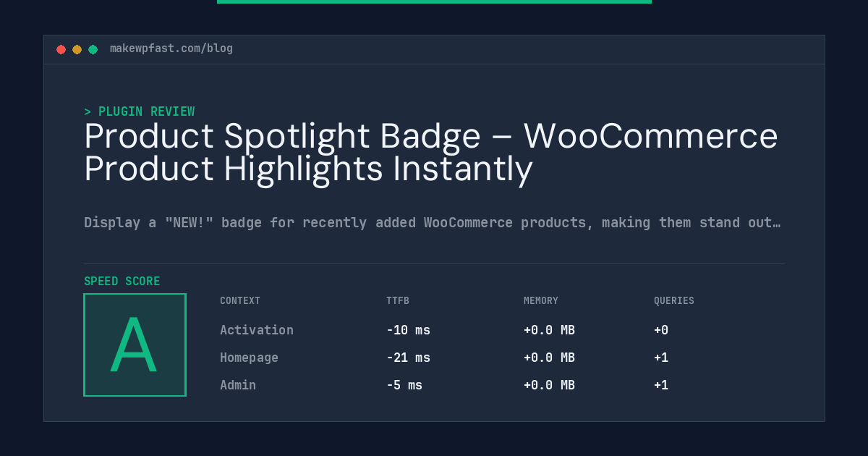Click the 'TTFB' column header
Screen dimensions: 868x456
(x=398, y=300)
